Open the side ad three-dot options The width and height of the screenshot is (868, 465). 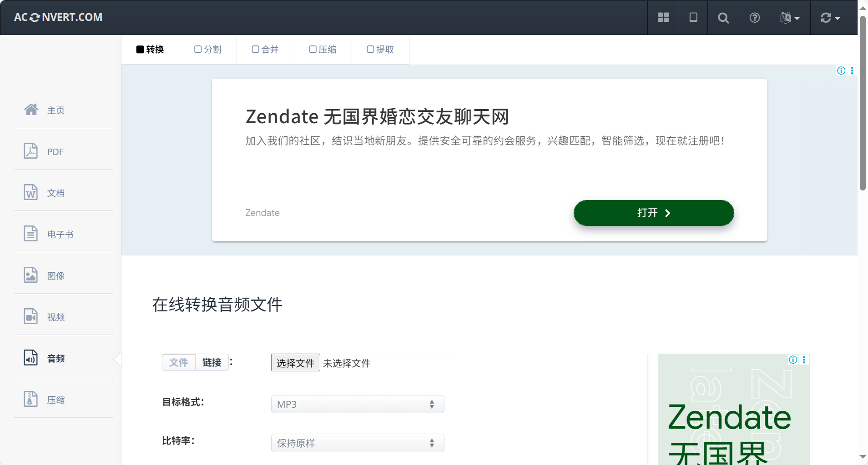[804, 360]
